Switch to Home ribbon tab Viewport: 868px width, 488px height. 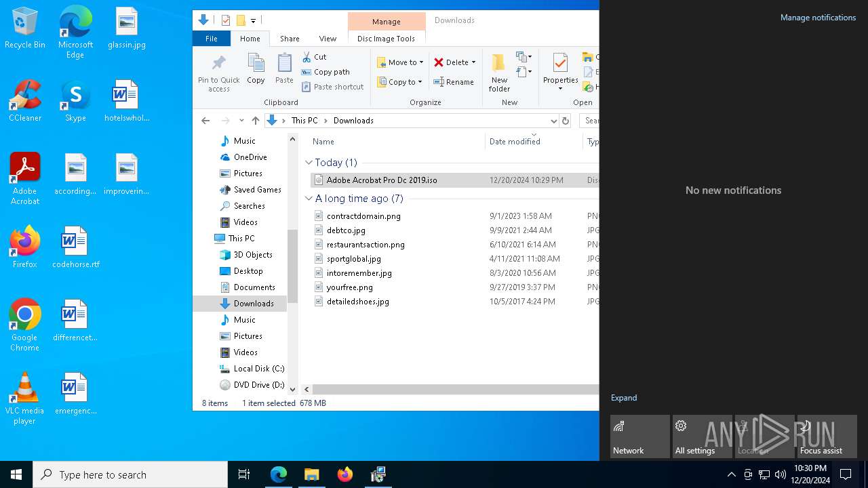[250, 39]
